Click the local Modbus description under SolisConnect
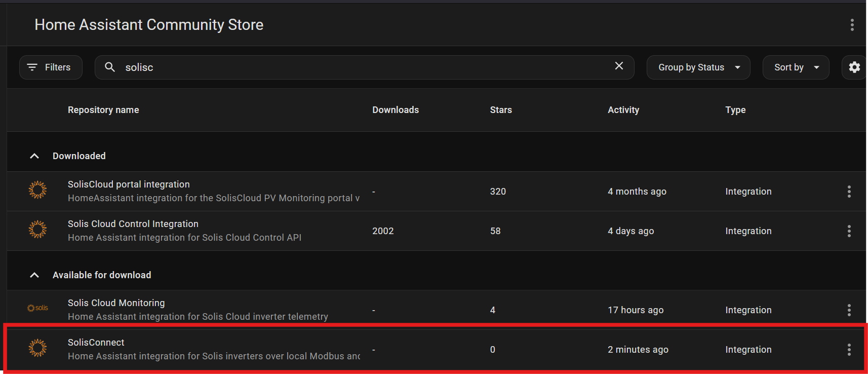 214,356
